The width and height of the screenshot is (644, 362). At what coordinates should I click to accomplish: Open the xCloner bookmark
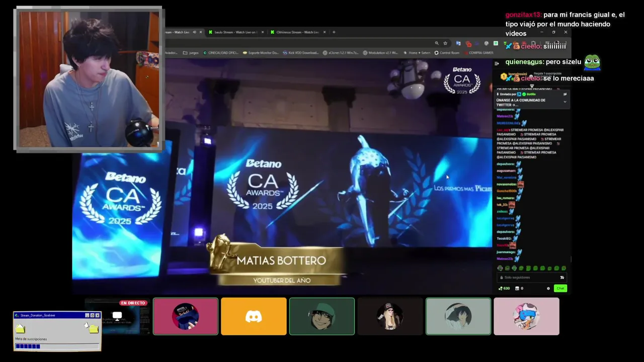(x=341, y=53)
